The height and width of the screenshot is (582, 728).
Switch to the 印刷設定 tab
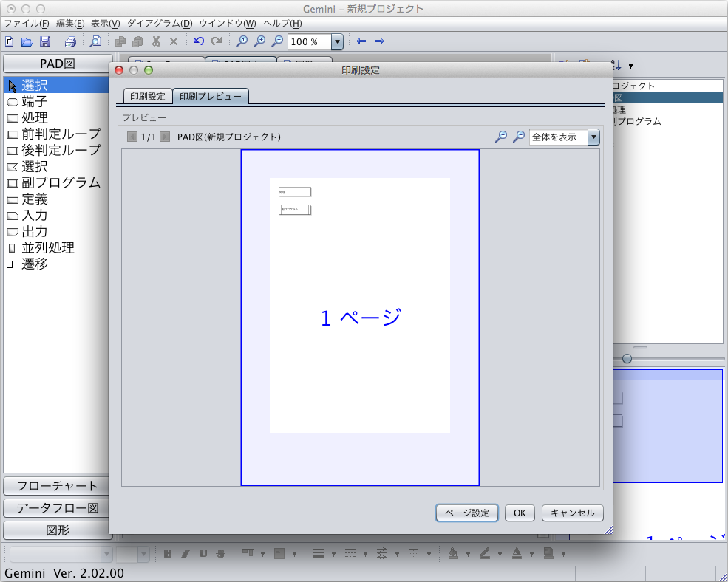pyautogui.click(x=148, y=97)
